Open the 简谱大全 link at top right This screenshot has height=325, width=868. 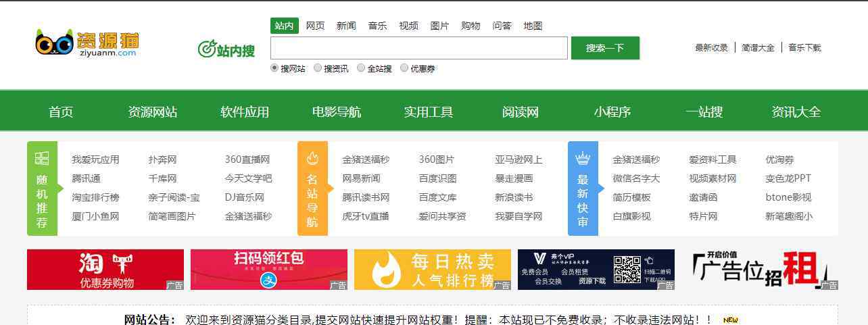(x=758, y=48)
